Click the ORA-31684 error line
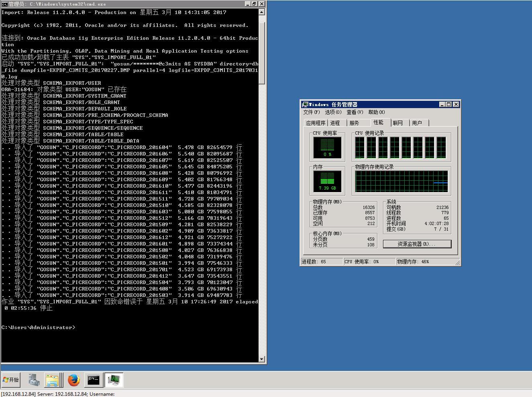The width and height of the screenshot is (532, 397). click(64, 90)
